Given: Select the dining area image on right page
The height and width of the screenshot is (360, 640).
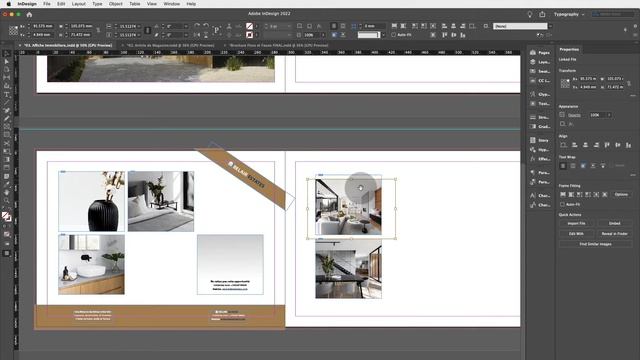Looking at the screenshot, I should pyautogui.click(x=349, y=269).
